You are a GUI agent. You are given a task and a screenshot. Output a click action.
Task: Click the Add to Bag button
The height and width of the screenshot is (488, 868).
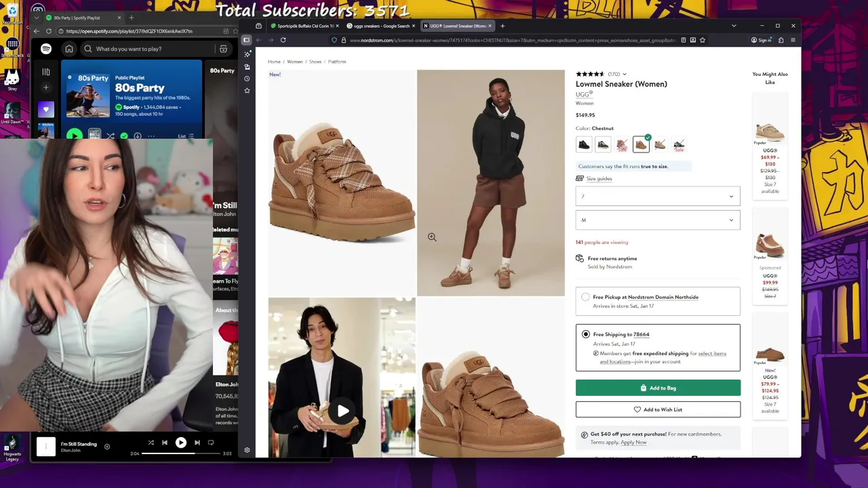coord(658,388)
